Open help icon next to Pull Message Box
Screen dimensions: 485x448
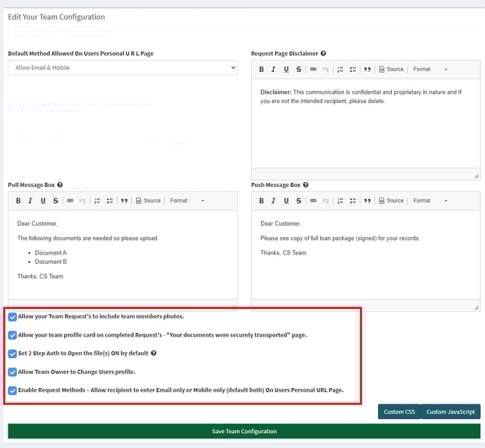(60, 185)
